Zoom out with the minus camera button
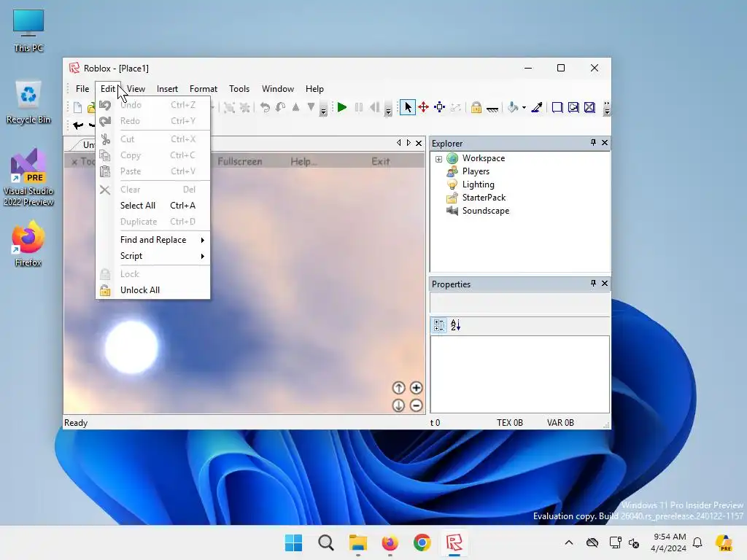747x560 pixels. pos(417,405)
